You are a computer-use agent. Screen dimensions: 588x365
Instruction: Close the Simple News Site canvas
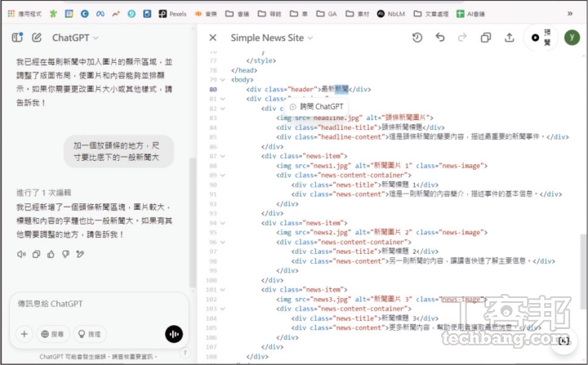coord(212,38)
